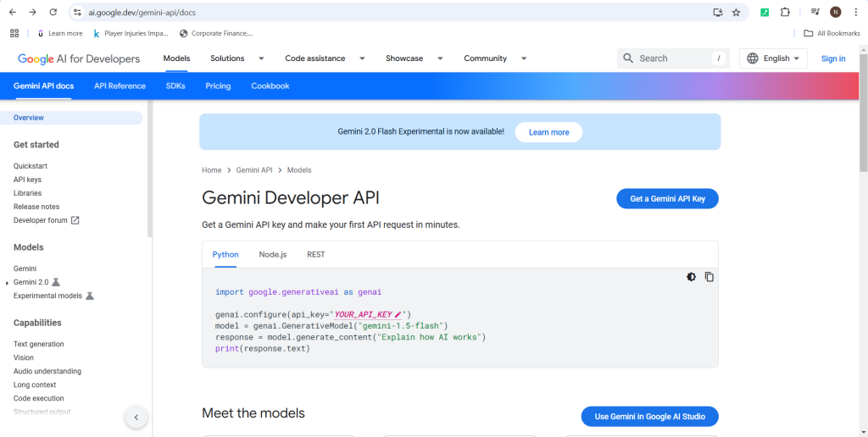This screenshot has height=437, width=868.
Task: Copy the code sample with copy icon
Action: (x=709, y=277)
